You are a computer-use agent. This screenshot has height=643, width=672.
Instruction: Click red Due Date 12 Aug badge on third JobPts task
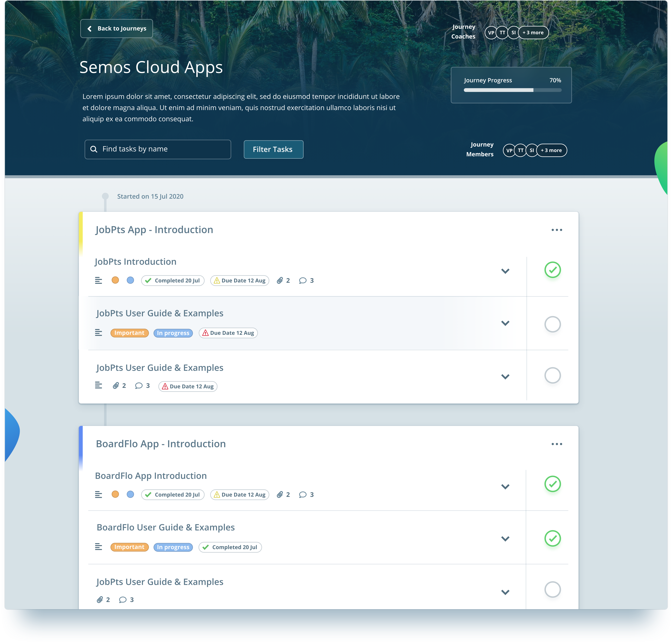tap(188, 386)
